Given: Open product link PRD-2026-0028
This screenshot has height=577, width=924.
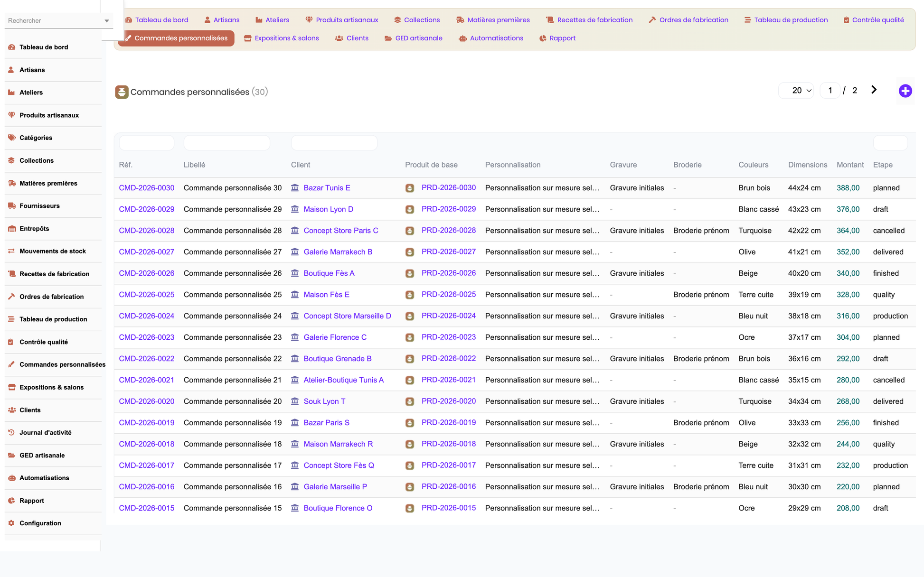Looking at the screenshot, I should [448, 230].
